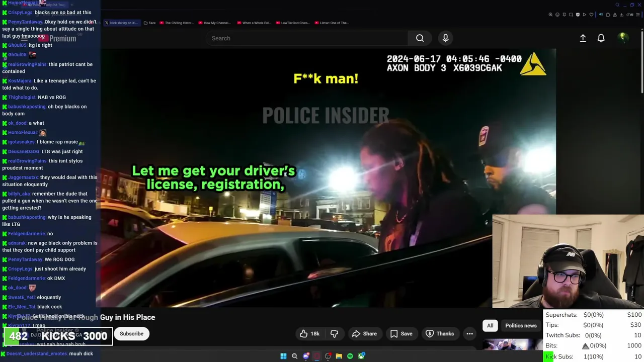The image size is (644, 362).
Task: Open 'LowTierGod Gives...' bookmark
Action: [292, 23]
